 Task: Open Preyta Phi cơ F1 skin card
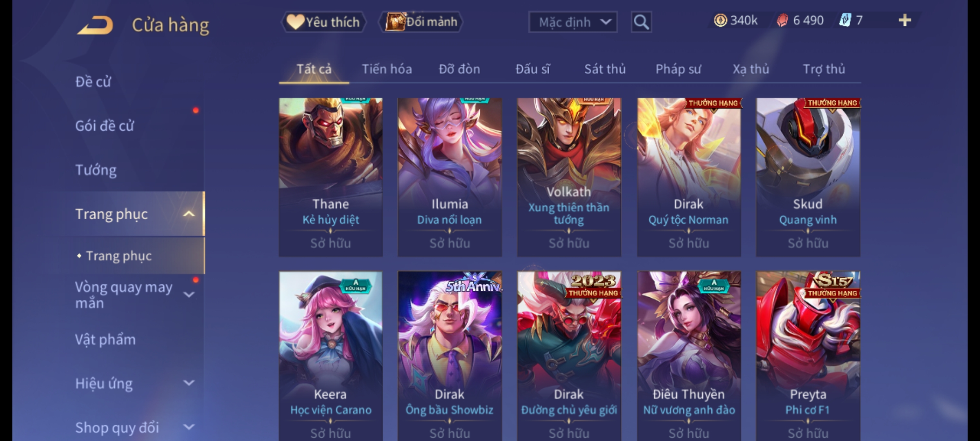(808, 356)
